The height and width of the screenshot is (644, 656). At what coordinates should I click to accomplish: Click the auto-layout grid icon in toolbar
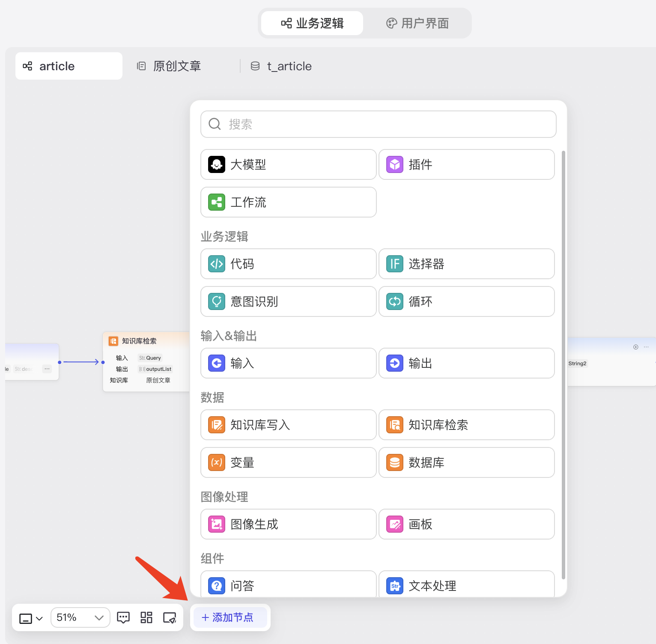point(146,617)
